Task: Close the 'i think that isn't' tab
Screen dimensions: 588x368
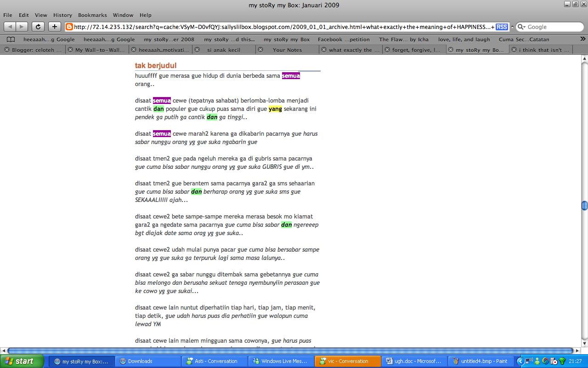Action: pyautogui.click(x=514, y=50)
